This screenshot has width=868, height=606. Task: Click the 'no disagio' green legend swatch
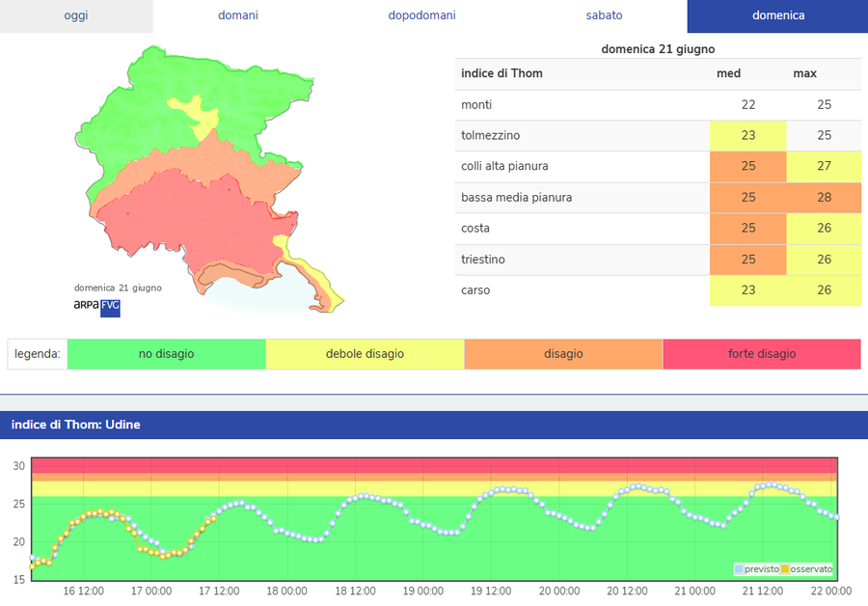point(166,354)
